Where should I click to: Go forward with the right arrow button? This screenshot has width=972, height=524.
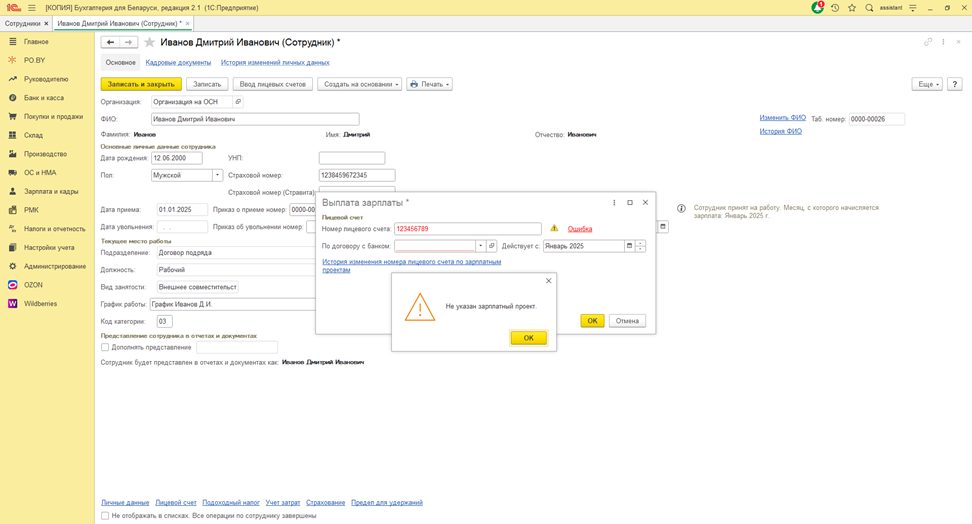coord(128,42)
